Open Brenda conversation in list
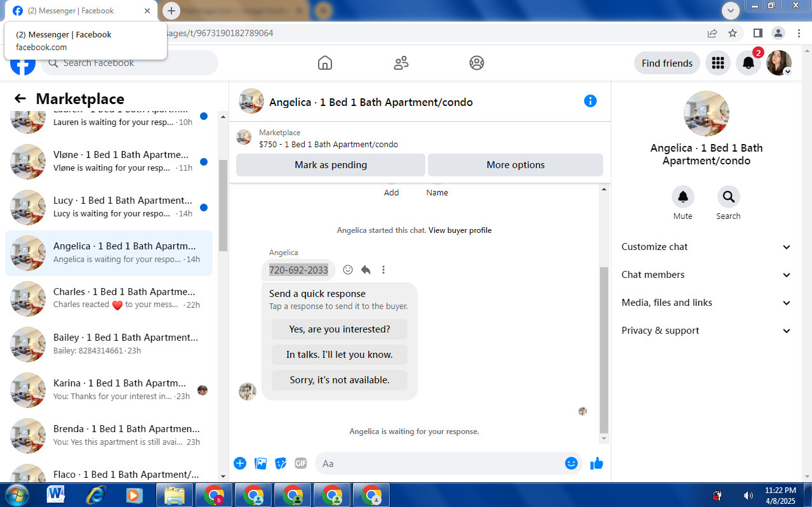 (109, 435)
